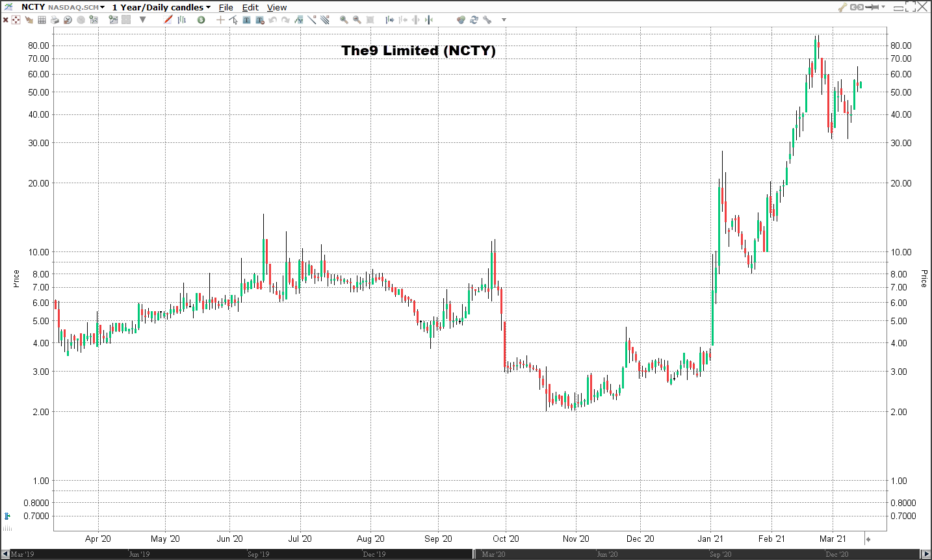Click the bars shift right arrow icon

390,20
